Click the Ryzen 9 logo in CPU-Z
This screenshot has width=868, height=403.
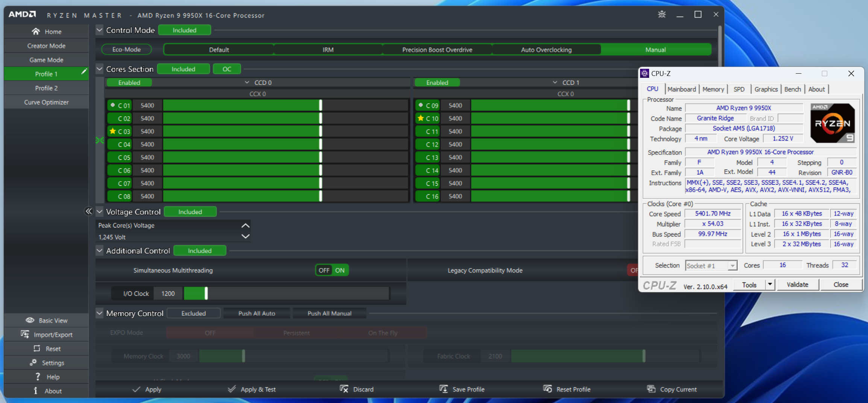[x=833, y=123]
